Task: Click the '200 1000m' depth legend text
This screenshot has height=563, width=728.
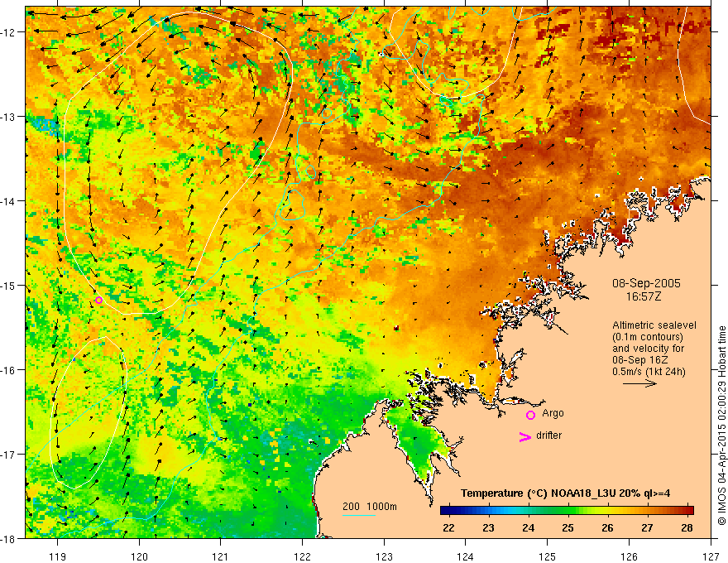Action: point(370,507)
